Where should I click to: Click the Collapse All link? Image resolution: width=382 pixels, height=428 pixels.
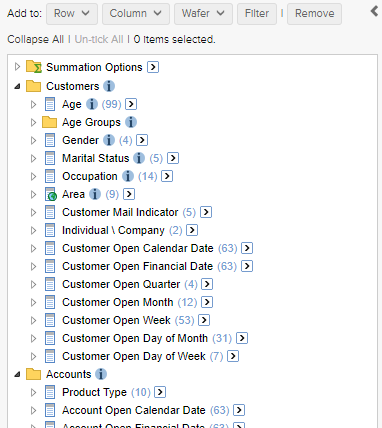pyautogui.click(x=35, y=39)
